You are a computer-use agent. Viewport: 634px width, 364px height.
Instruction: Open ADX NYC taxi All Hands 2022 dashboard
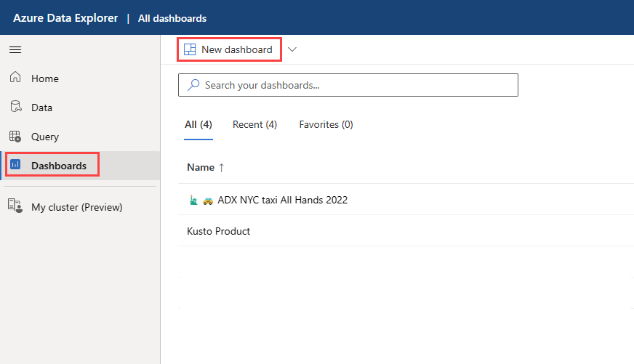point(283,200)
